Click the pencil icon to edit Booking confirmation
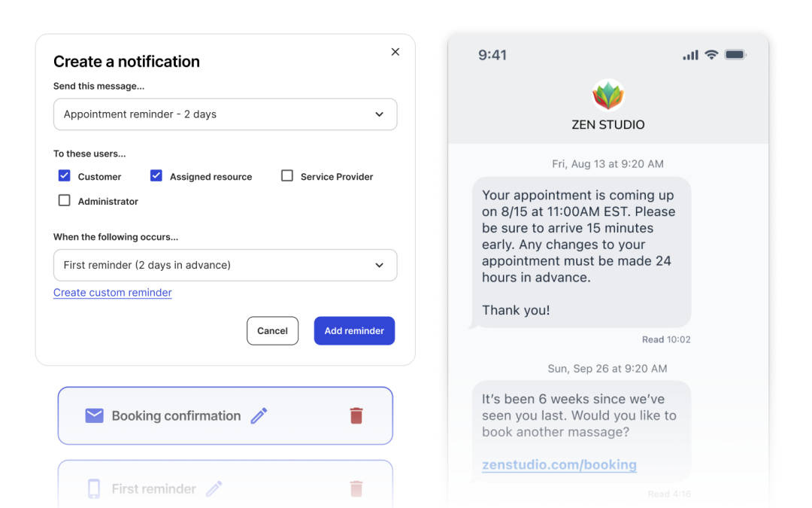Viewport: 812px width, 508px height. pos(259,415)
